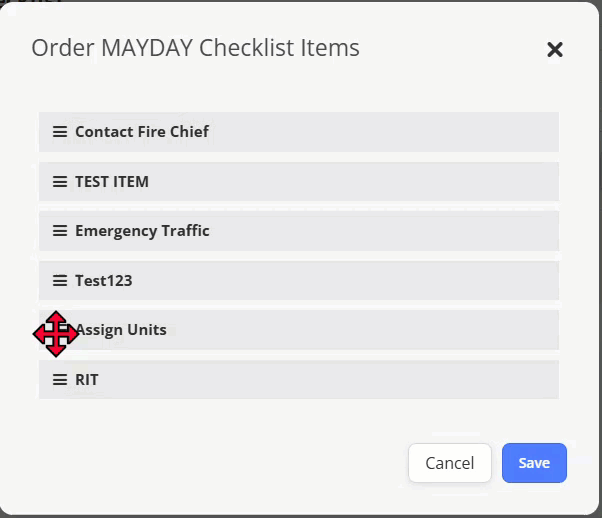This screenshot has height=518, width=602.
Task: Click the reorder handle next to RIT
Action: coord(60,380)
